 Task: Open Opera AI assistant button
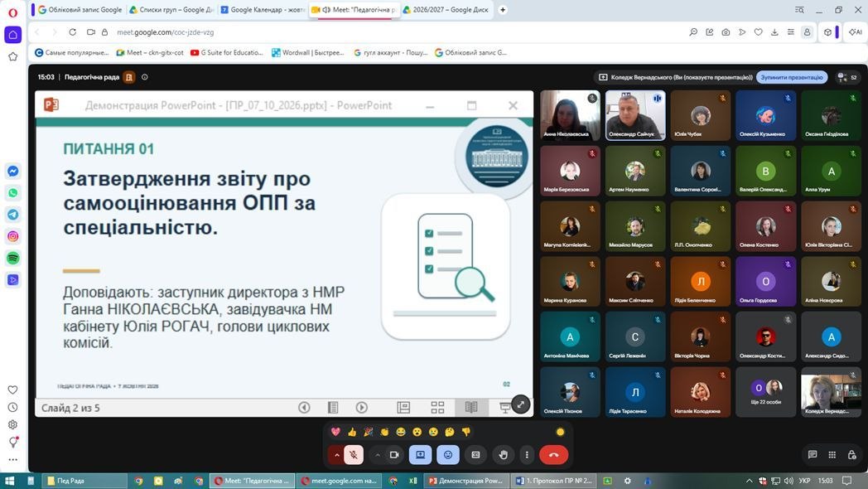point(856,32)
